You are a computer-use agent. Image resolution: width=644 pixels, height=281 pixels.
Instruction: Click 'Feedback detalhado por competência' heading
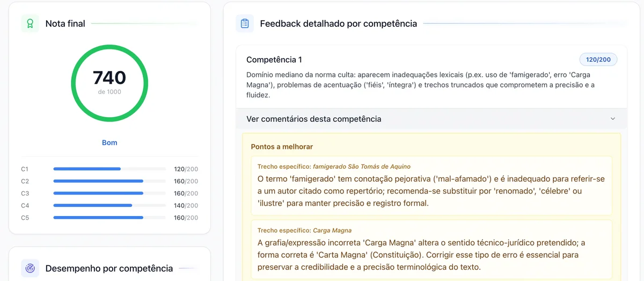coord(338,24)
